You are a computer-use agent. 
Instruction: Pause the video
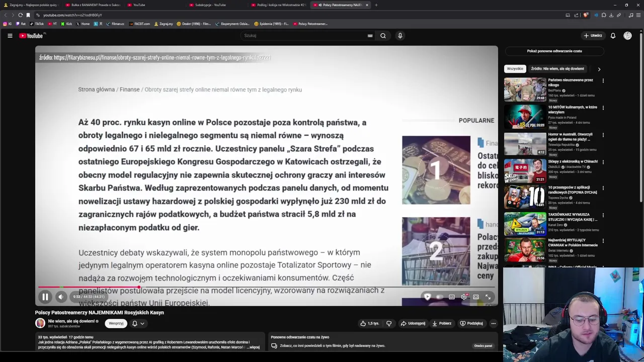coord(45,297)
